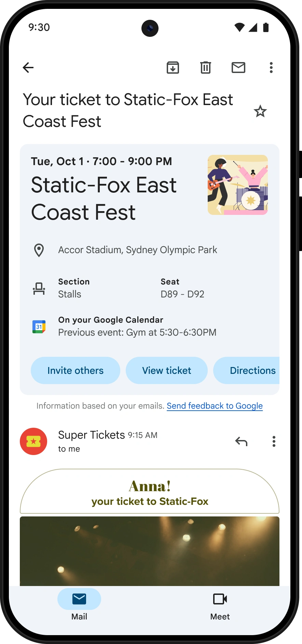The image size is (302, 644).
Task: Expand recipient details "to me"
Action: click(x=69, y=449)
